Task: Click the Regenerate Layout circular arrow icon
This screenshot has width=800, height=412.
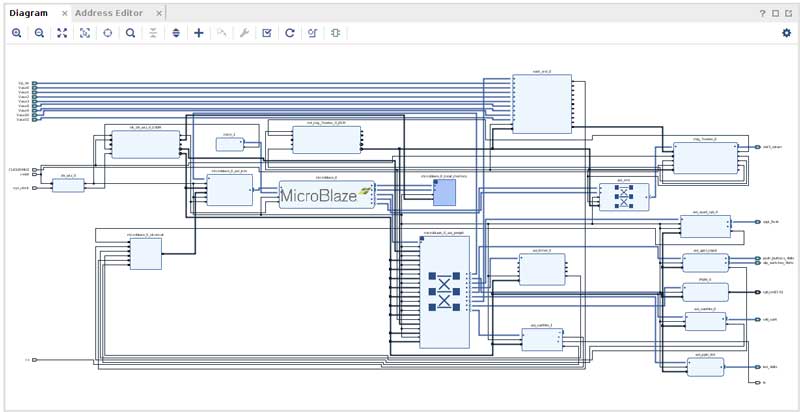Action: 290,33
